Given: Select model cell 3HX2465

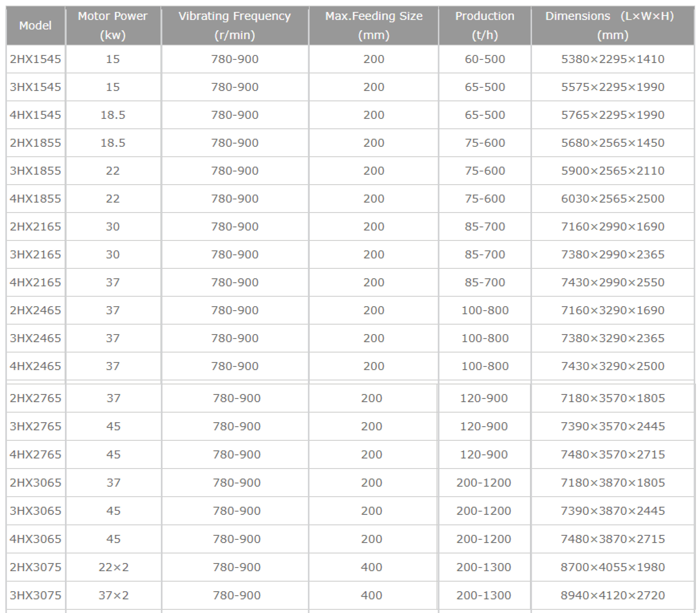Looking at the screenshot, I should (35, 338).
